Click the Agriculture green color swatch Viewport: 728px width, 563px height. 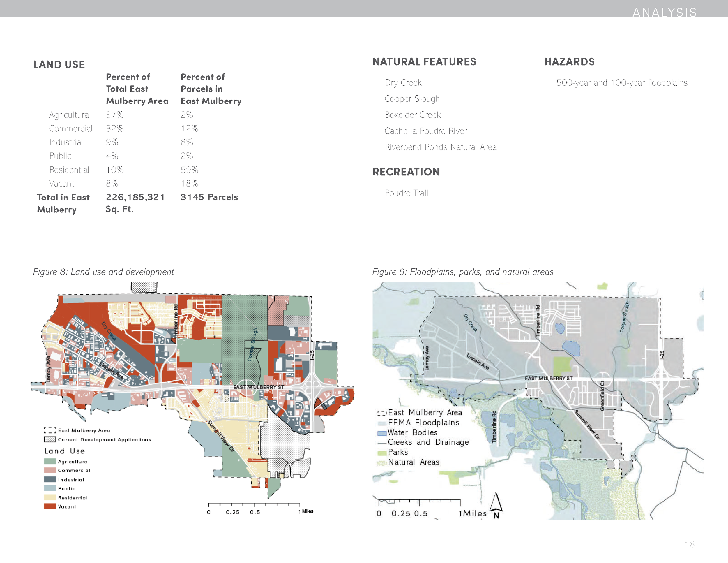coord(50,461)
